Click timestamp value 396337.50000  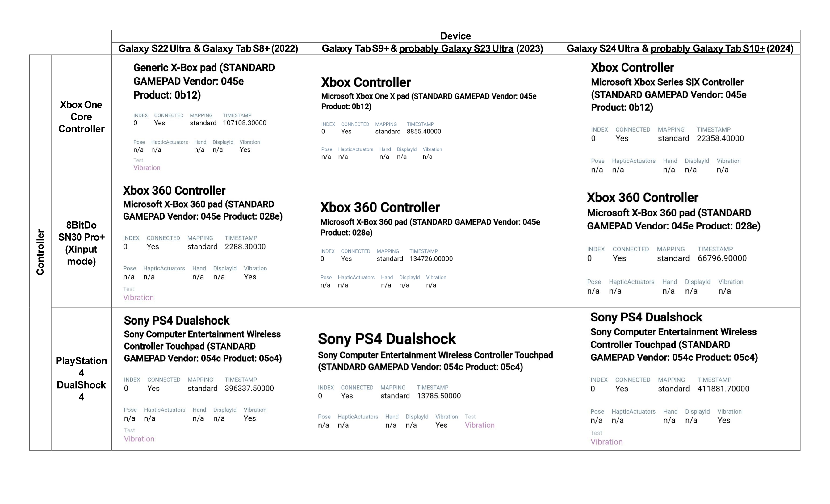[x=249, y=388]
